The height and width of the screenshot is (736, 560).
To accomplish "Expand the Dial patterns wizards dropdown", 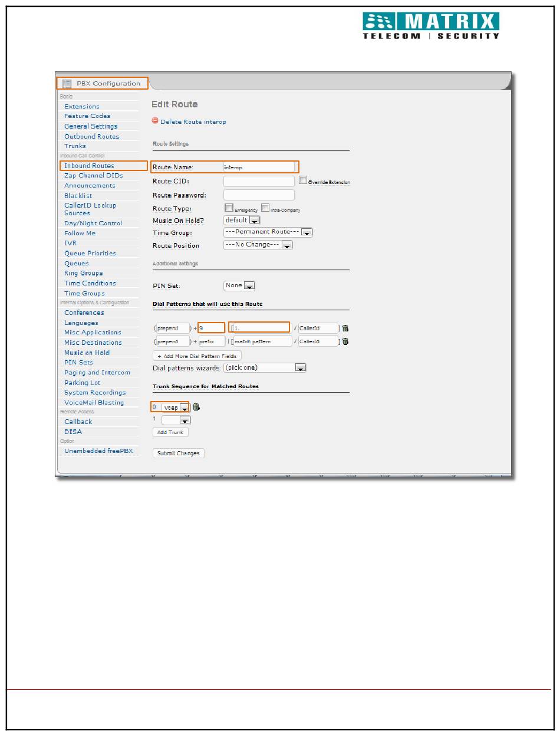I will pyautogui.click(x=265, y=368).
